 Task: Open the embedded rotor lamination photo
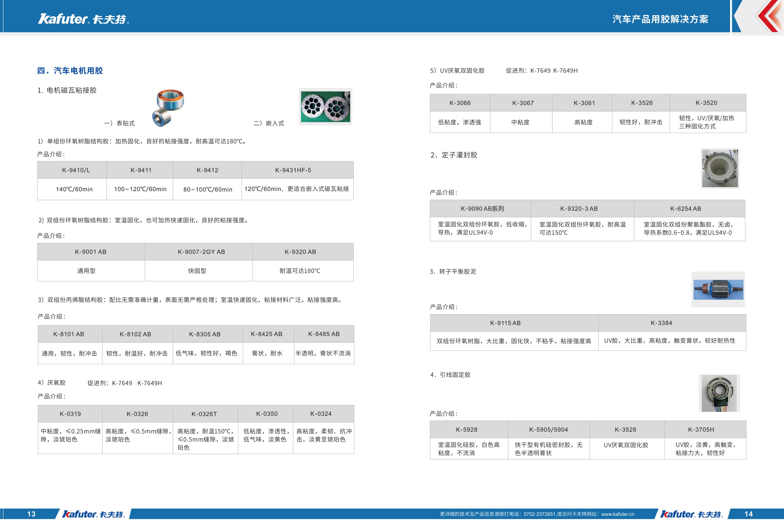[x=325, y=107]
